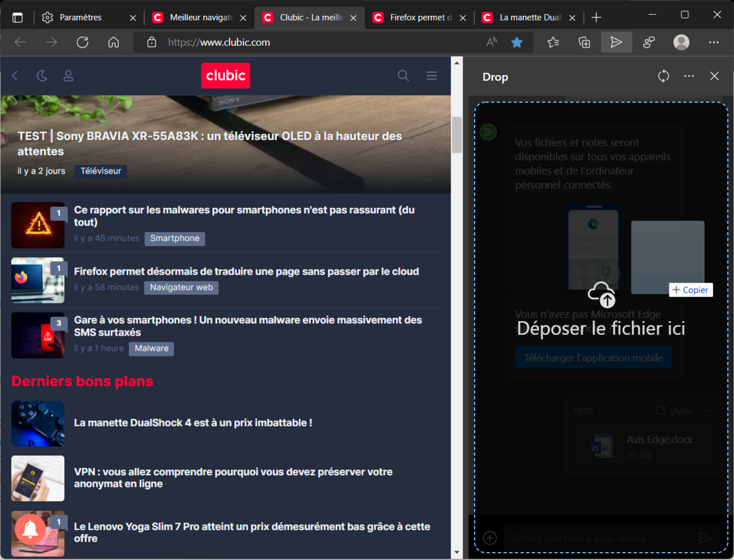Switch to the La manette DualShock tab

(x=529, y=18)
